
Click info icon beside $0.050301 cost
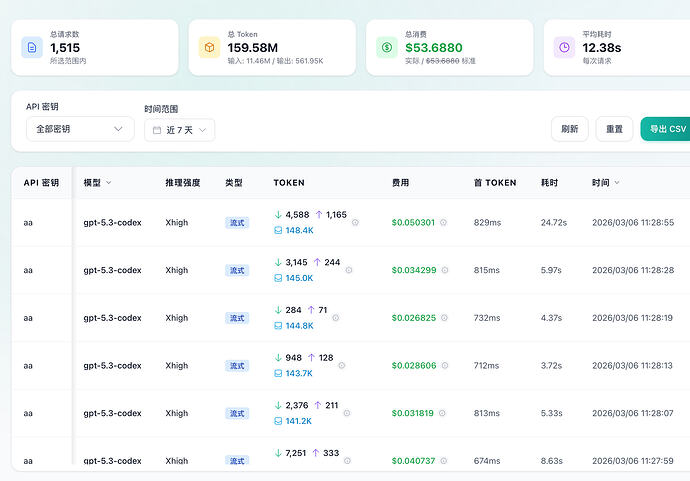tap(444, 223)
